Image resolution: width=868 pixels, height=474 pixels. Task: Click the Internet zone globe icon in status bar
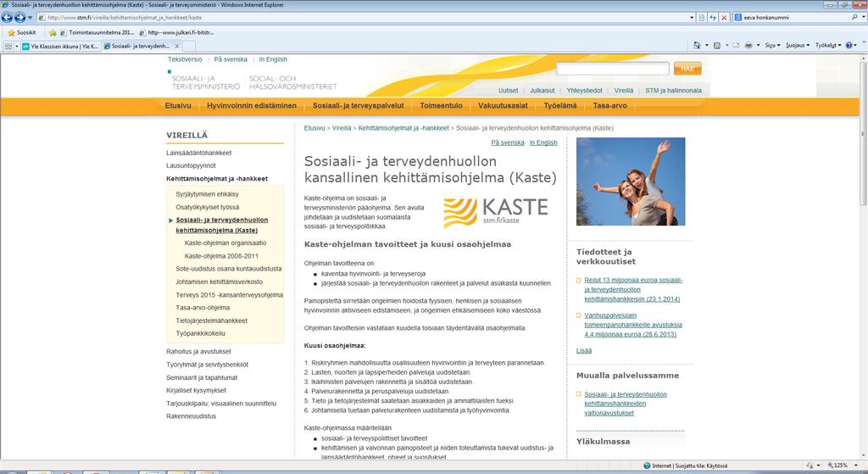(647, 466)
